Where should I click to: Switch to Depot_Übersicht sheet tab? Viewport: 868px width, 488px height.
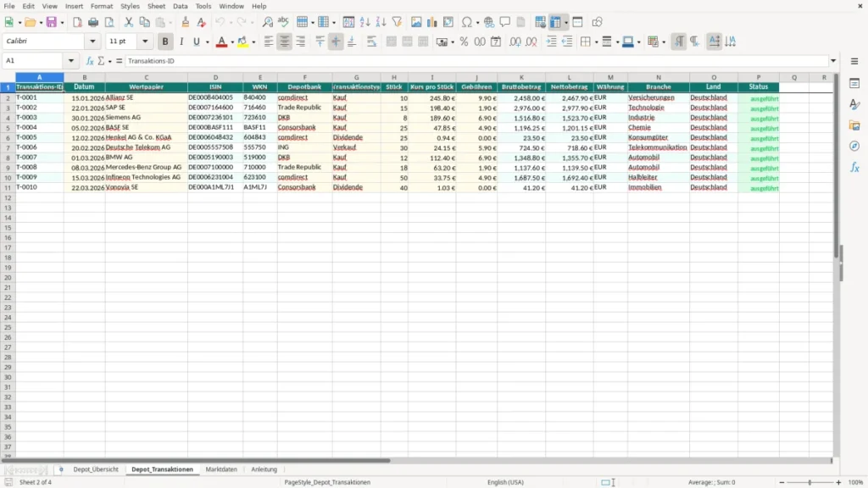96,469
